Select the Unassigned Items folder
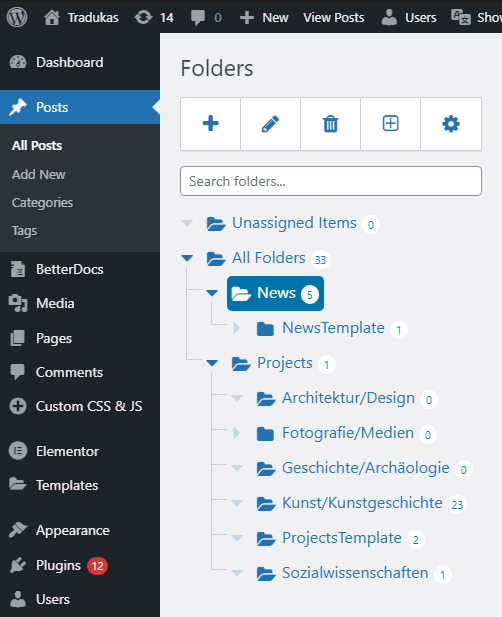The height and width of the screenshot is (617, 502). 294,223
